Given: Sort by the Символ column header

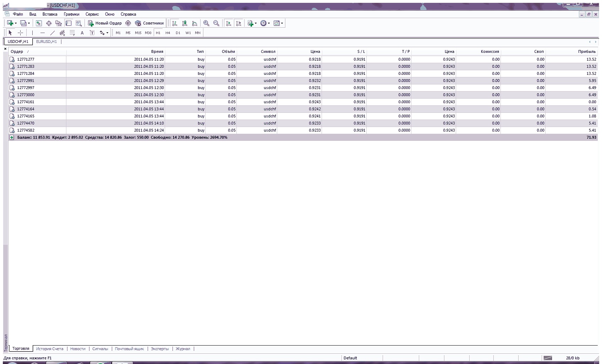Looking at the screenshot, I should click(x=257, y=51).
